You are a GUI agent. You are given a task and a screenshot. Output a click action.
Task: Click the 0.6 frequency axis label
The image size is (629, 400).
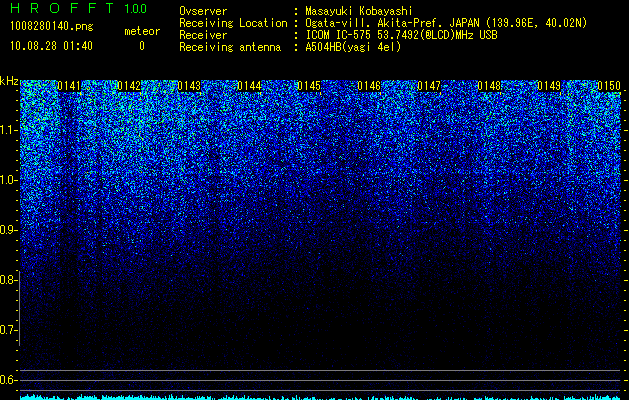coord(6,380)
